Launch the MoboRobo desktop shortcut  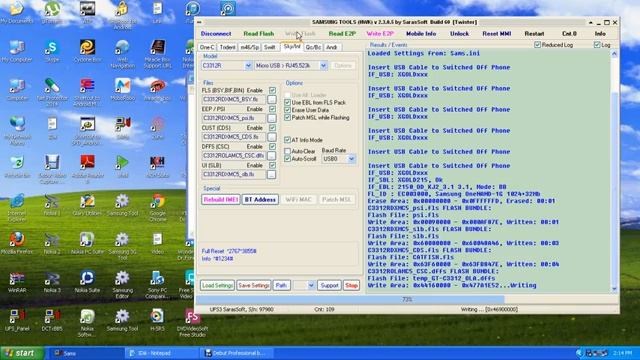pos(122,89)
